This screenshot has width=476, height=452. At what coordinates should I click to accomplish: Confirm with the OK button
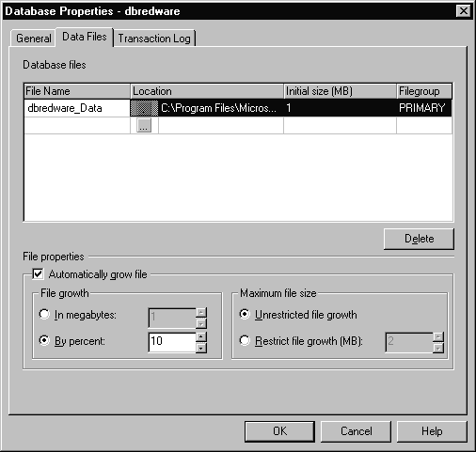[279, 431]
